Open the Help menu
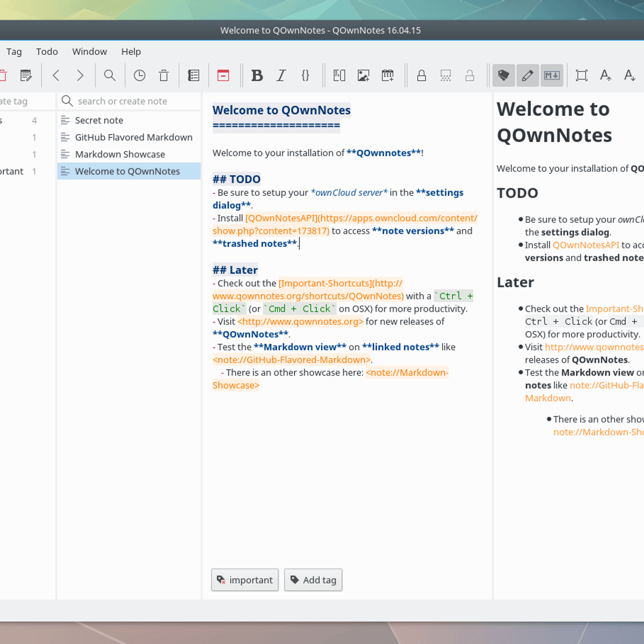Viewport: 644px width, 644px height. tap(131, 52)
